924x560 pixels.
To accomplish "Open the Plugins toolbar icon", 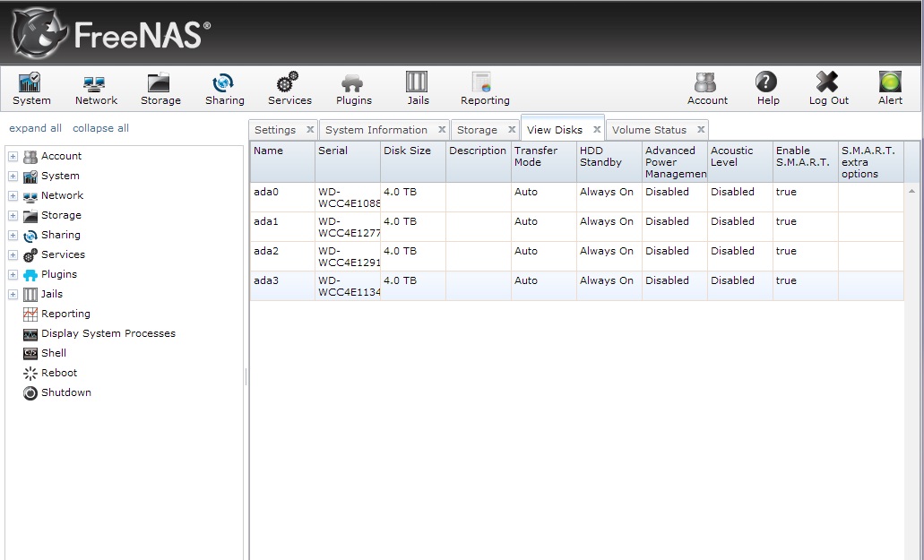I will pyautogui.click(x=352, y=83).
